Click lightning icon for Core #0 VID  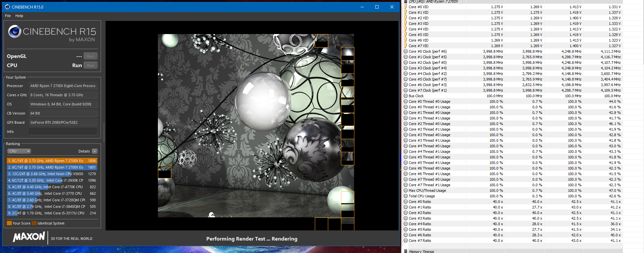point(406,7)
